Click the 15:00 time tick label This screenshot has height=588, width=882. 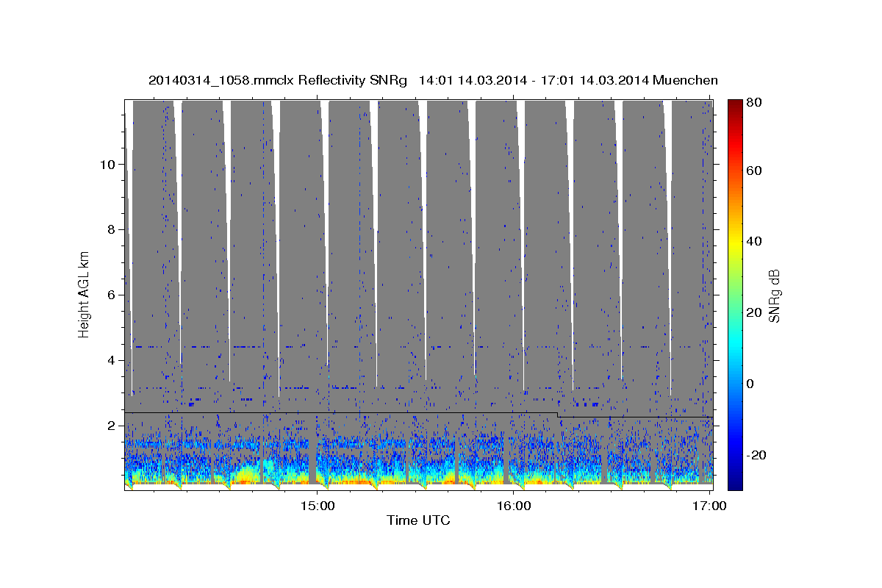click(x=317, y=506)
